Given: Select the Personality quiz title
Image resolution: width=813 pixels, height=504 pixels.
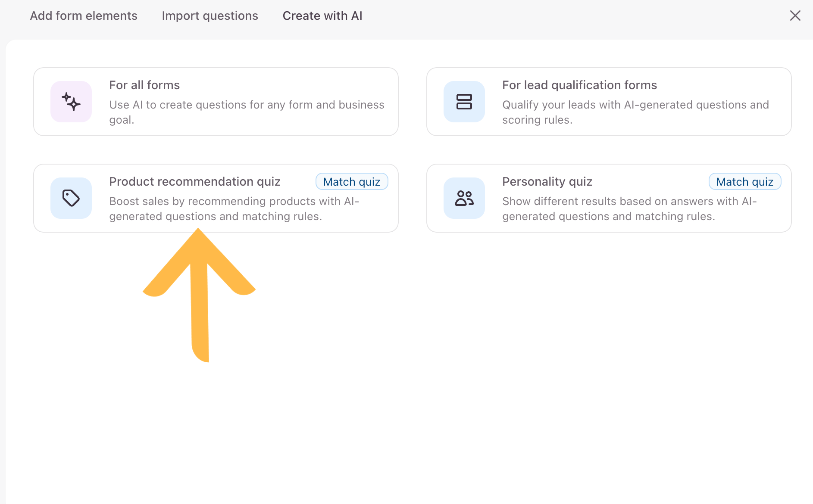Looking at the screenshot, I should 547,181.
